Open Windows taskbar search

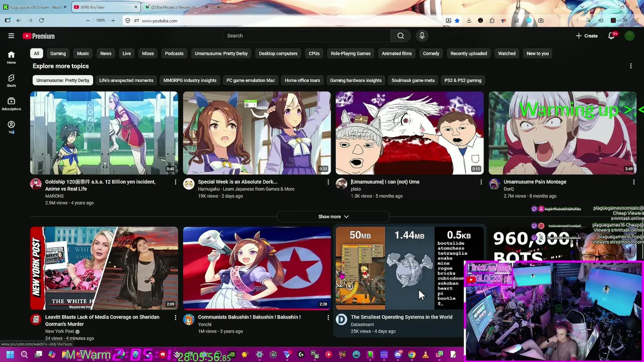click(x=24, y=354)
